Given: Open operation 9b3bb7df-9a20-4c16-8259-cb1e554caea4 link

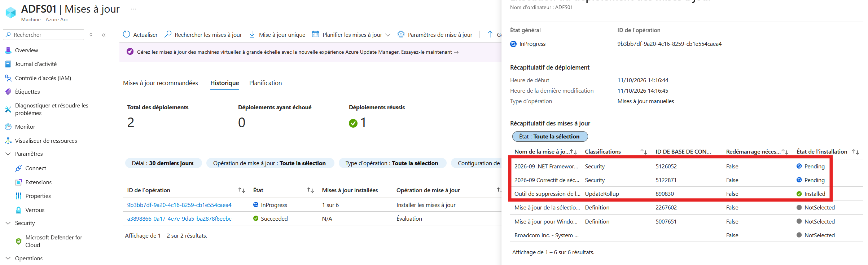Looking at the screenshot, I should click(179, 205).
